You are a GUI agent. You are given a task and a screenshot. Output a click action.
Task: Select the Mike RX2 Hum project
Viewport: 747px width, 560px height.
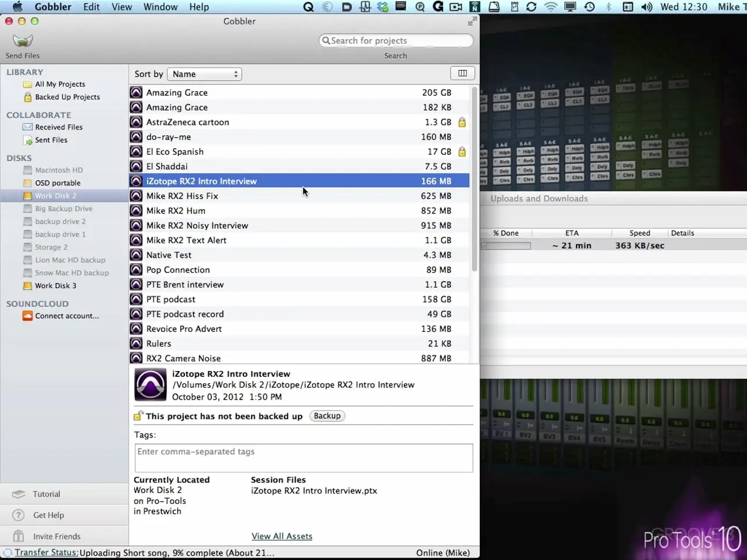coord(299,211)
